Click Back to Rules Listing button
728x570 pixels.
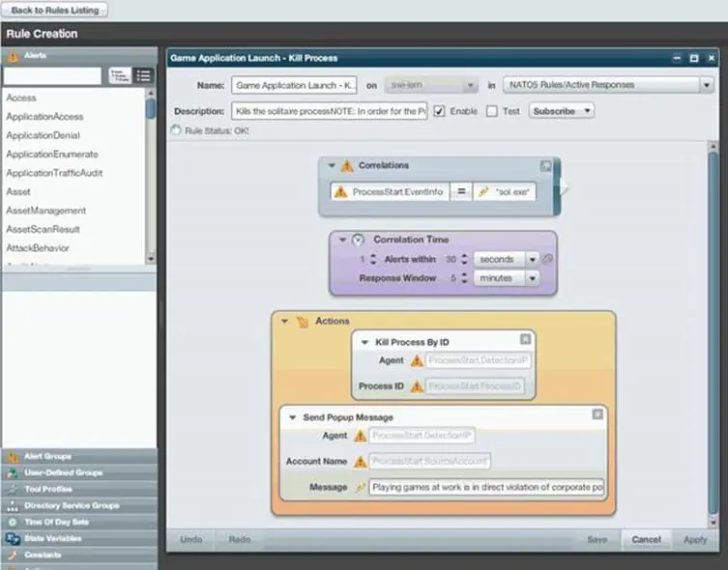pos(55,10)
